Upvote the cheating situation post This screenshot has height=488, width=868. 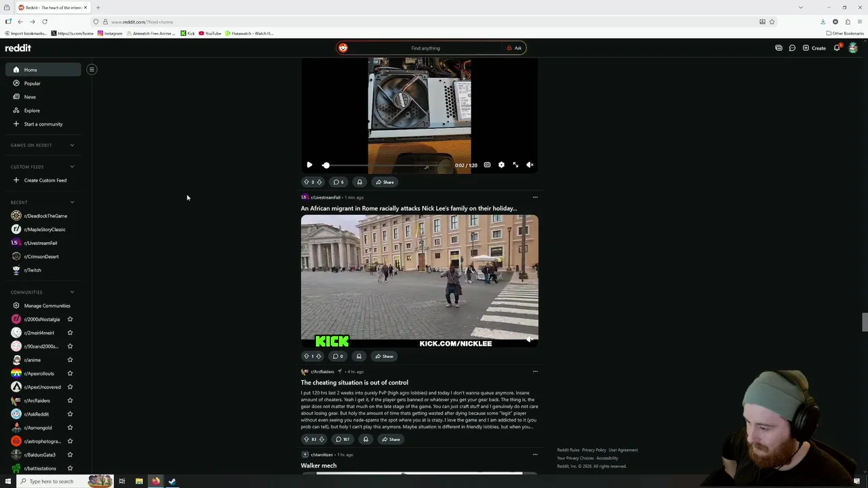306,439
